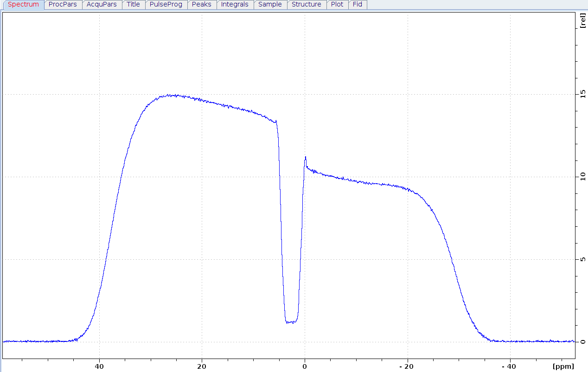Switch to the Plot tab
The image size is (588, 372).
tap(337, 5)
